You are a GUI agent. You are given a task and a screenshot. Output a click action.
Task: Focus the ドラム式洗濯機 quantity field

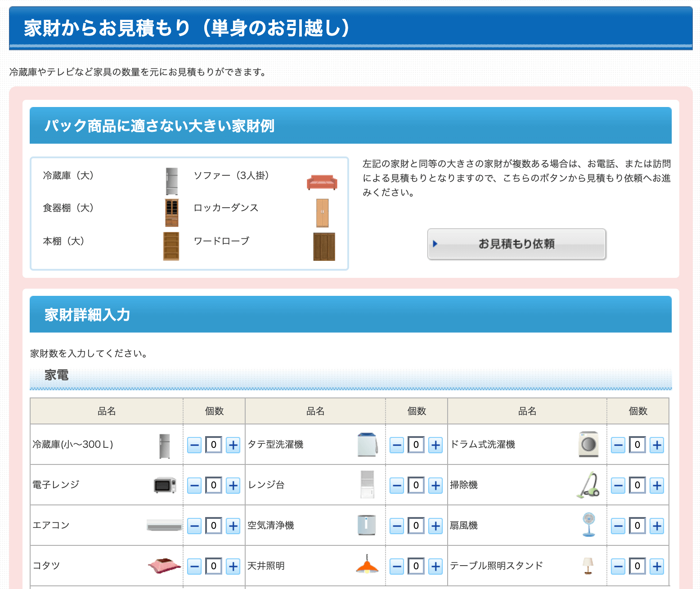click(637, 445)
